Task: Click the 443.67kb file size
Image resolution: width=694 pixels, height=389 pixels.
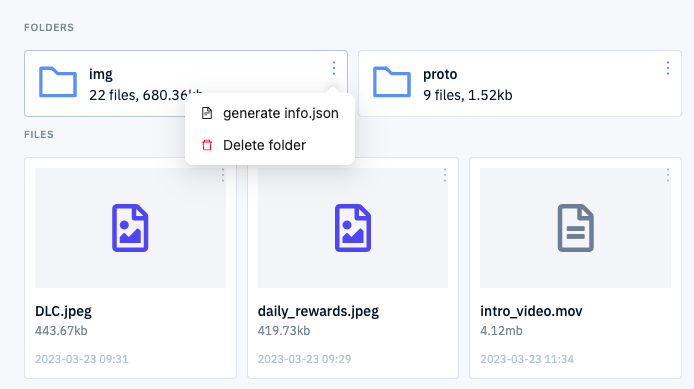Action: [x=61, y=331]
